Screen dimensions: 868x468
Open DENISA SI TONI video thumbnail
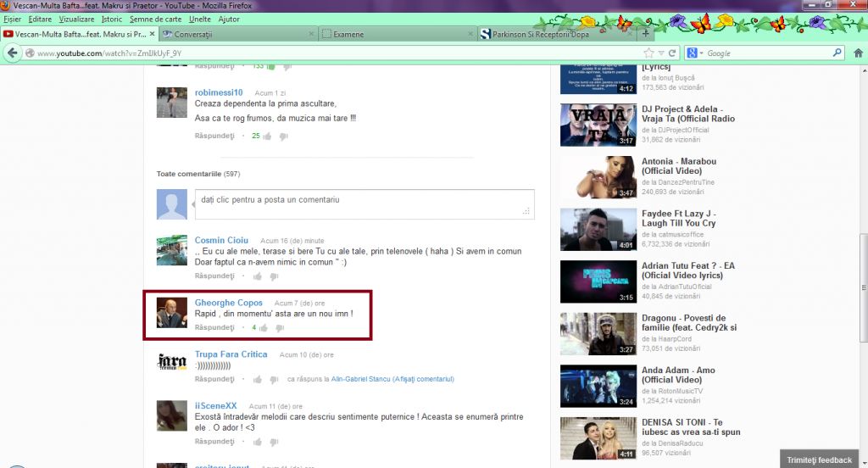(598, 438)
